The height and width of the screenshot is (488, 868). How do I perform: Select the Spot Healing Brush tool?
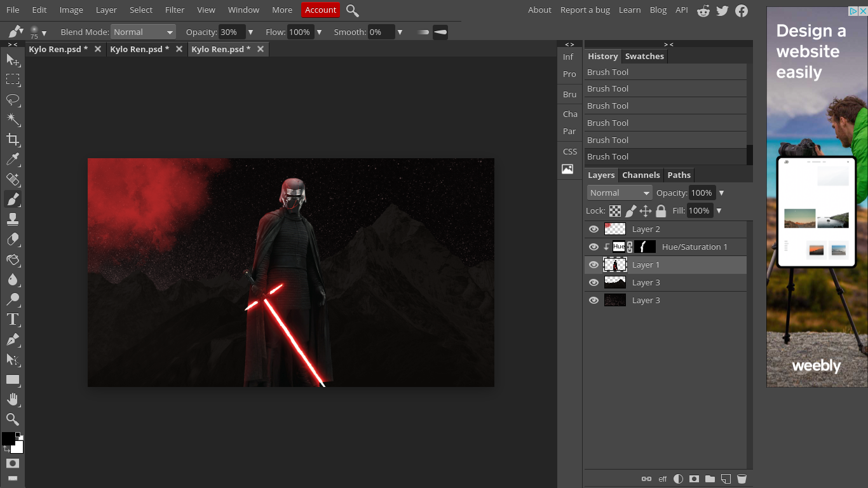(x=13, y=180)
